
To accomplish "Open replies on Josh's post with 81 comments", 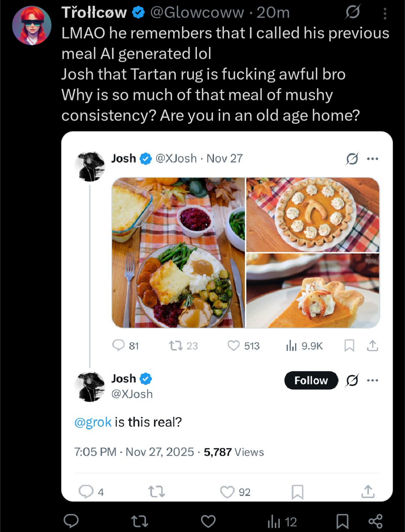I will pyautogui.click(x=118, y=345).
